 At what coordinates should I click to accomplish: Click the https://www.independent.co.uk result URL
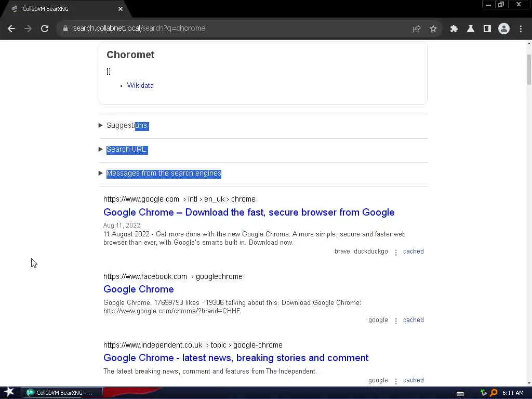click(193, 345)
